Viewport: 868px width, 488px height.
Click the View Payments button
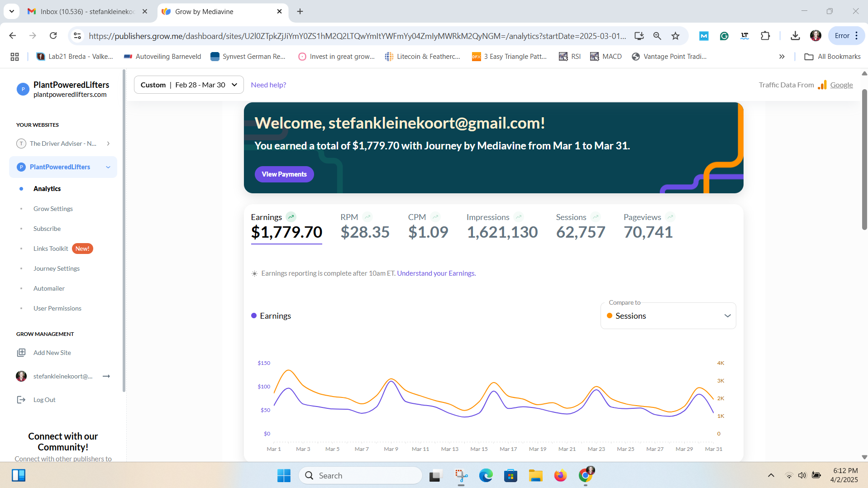(x=284, y=174)
